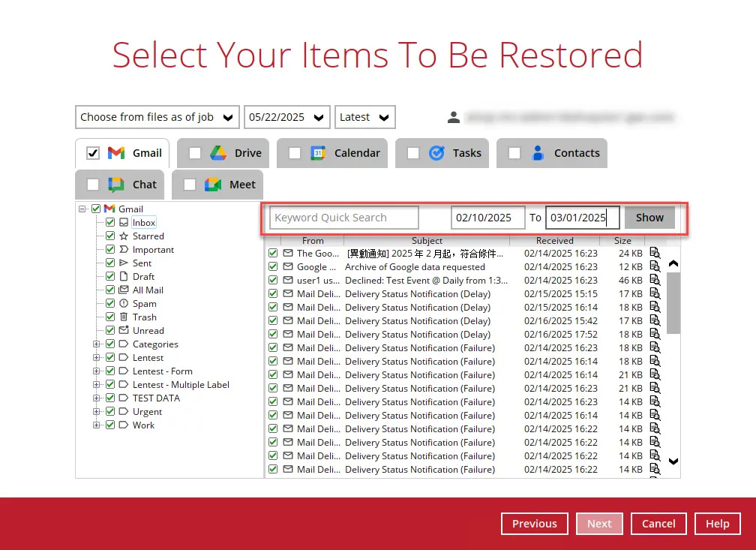The height and width of the screenshot is (550, 756).
Task: Click the Gmail envelope icon on the tab
Action: [x=116, y=153]
